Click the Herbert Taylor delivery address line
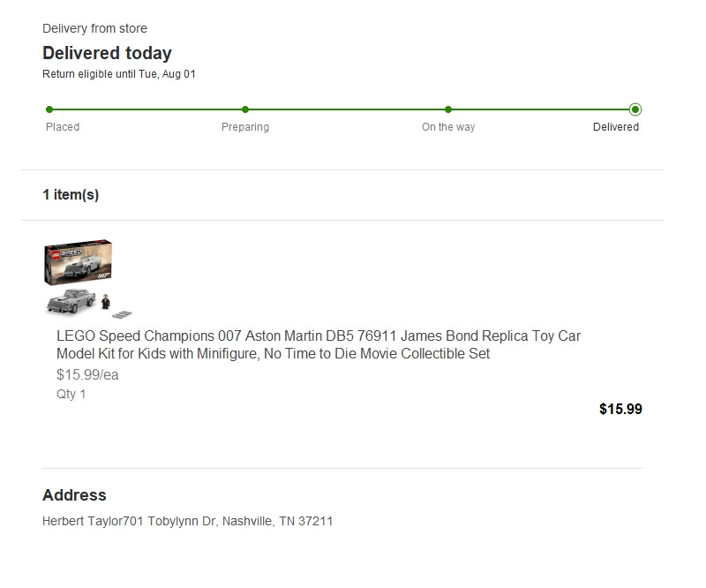 pos(187,521)
